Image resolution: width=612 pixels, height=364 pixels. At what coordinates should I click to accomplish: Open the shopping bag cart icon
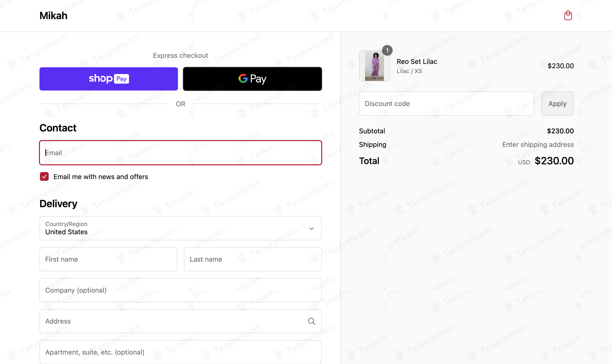pos(568,15)
